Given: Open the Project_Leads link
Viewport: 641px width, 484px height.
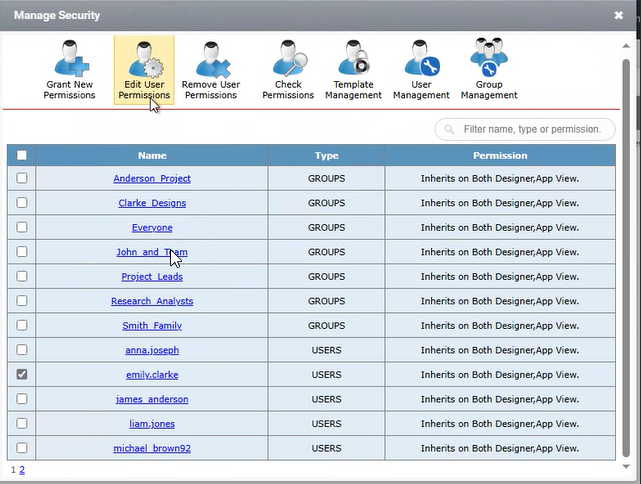Looking at the screenshot, I should (x=152, y=277).
